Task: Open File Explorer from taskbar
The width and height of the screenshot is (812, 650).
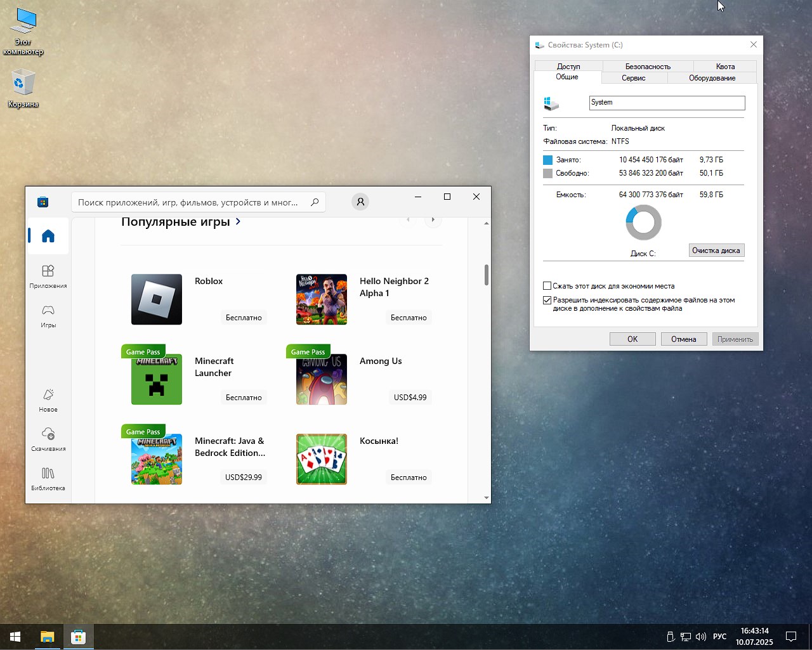Action: pyautogui.click(x=47, y=637)
